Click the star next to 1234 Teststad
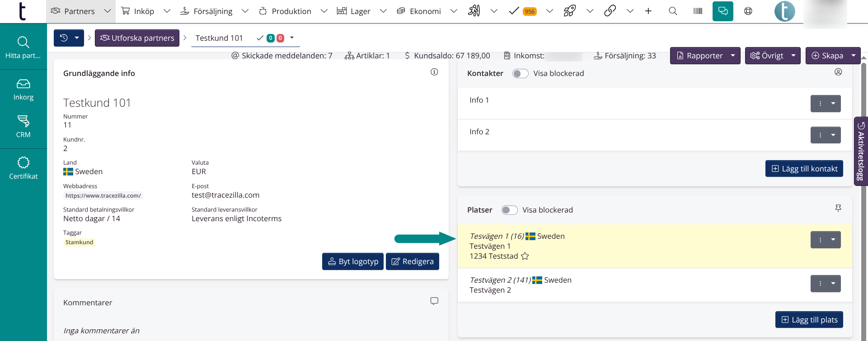This screenshot has width=868, height=341. (x=525, y=256)
